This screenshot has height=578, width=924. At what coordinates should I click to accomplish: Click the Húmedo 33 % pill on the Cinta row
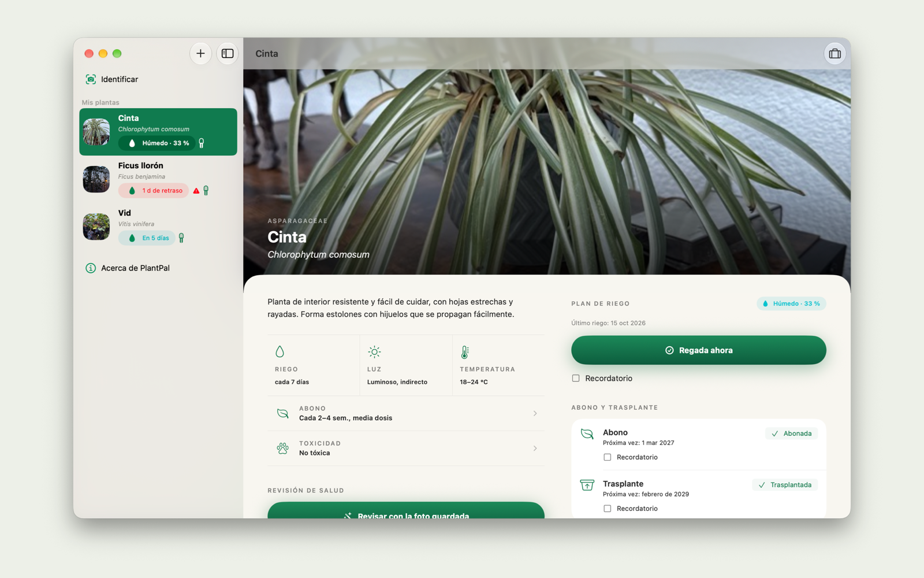[x=157, y=143]
